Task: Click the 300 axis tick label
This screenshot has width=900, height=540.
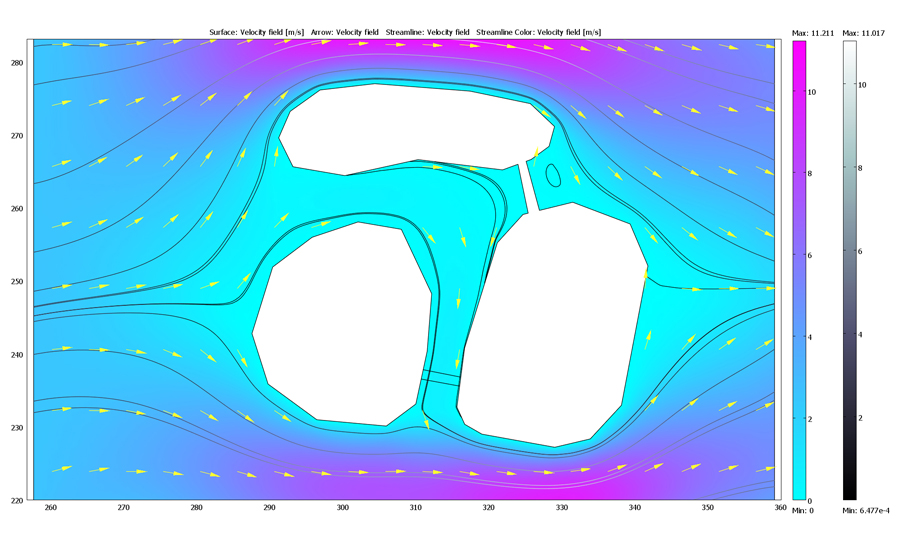Action: pyautogui.click(x=343, y=507)
